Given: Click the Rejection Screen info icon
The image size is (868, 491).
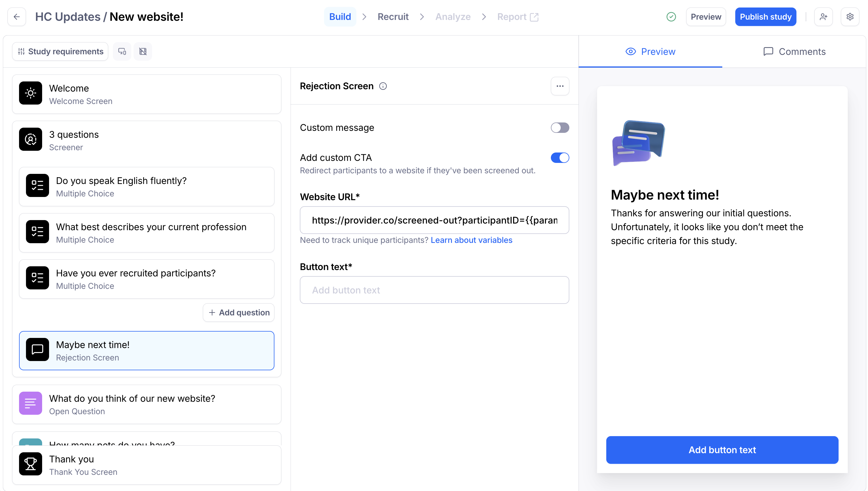Looking at the screenshot, I should 383,86.
